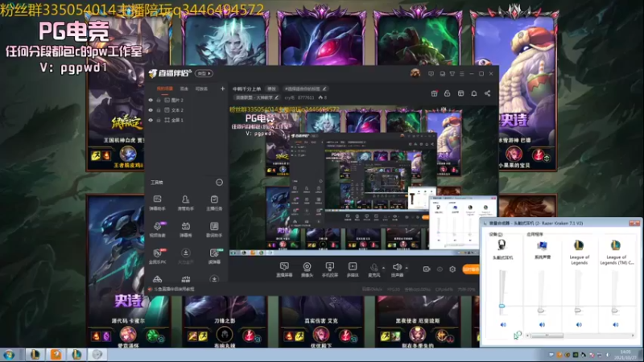The image size is (644, 362).
Task: Mute the headphone device in volume mixer
Action: (x=503, y=325)
